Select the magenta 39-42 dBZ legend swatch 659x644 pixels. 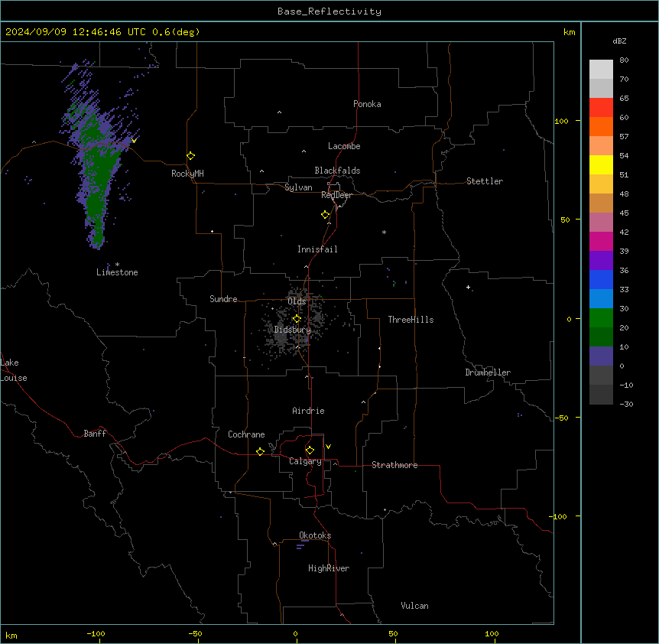pos(601,241)
